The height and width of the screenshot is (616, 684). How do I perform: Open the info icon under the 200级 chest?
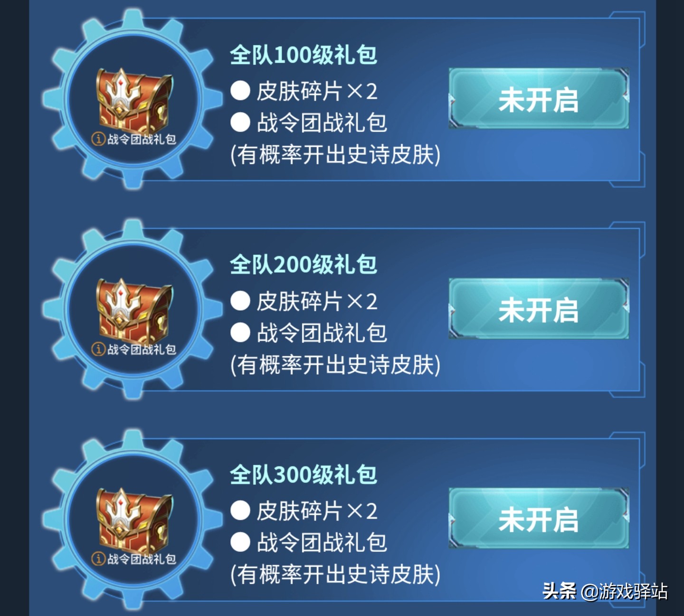tap(98, 350)
